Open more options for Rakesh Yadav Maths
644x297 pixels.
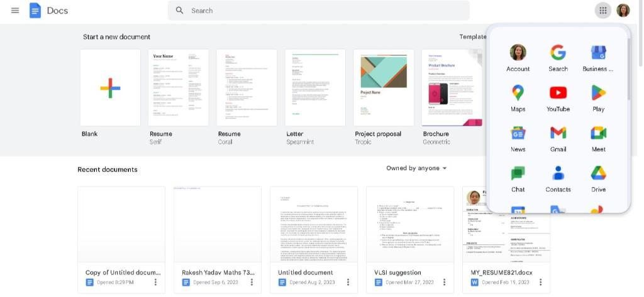252,282
